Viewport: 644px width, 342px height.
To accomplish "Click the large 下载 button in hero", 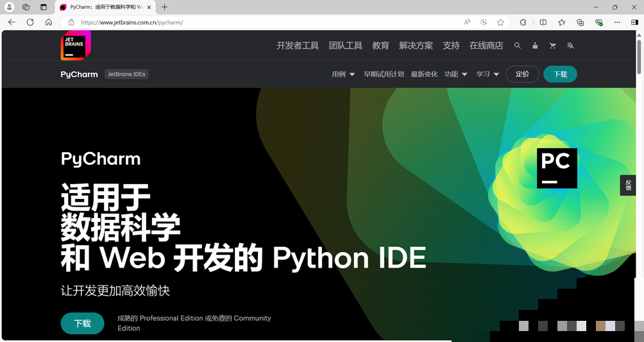I will click(83, 323).
